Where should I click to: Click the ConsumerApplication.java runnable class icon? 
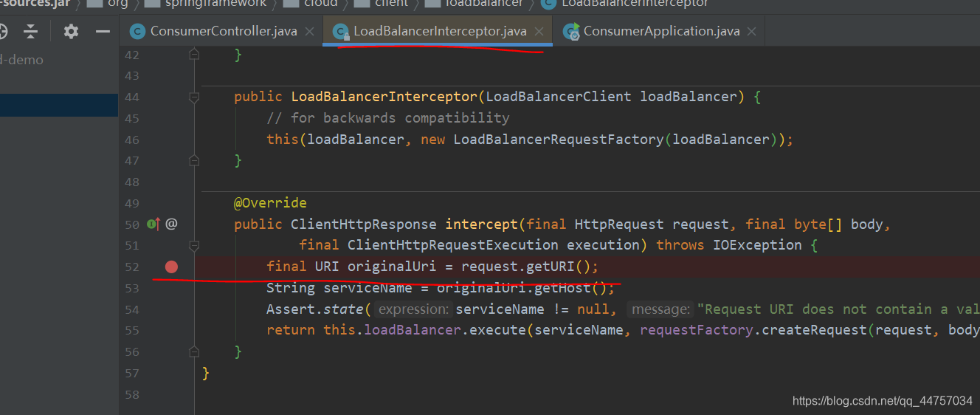[x=570, y=31]
